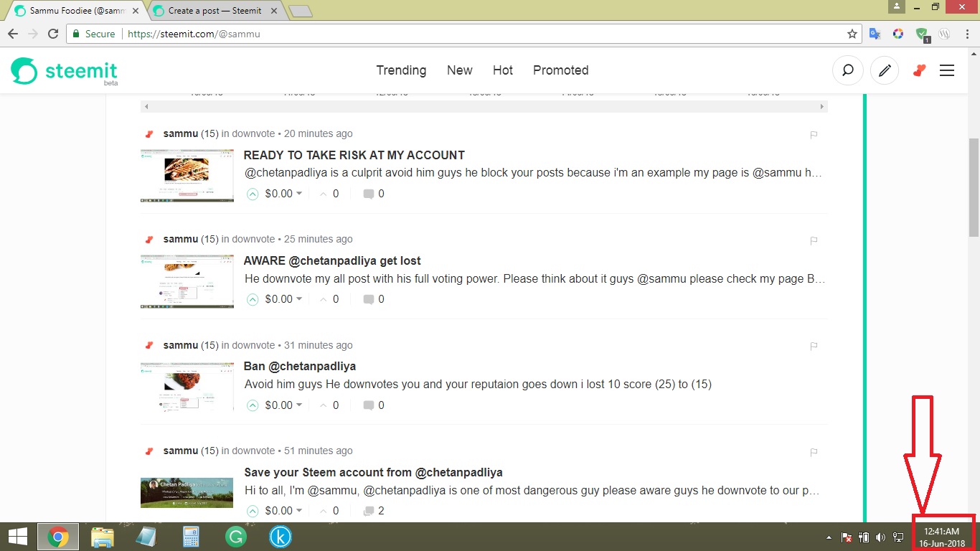
Task: Show votes list for 'READY TO TAKE RISK' post
Action: point(329,194)
